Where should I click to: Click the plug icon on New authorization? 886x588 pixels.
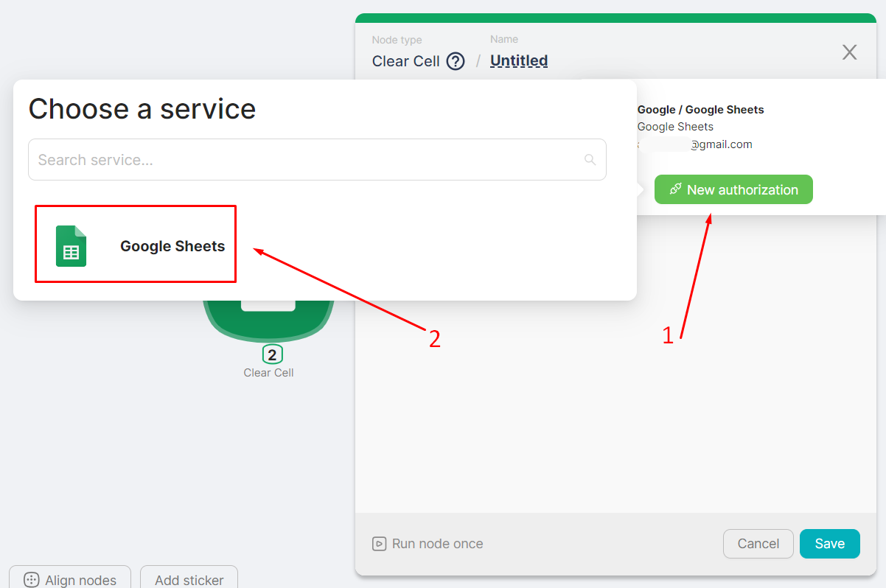click(675, 189)
